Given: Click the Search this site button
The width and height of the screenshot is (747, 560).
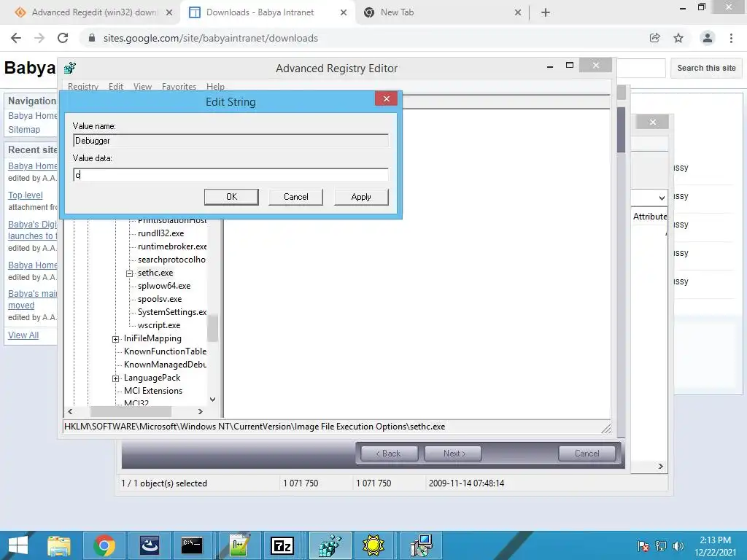Looking at the screenshot, I should [706, 68].
